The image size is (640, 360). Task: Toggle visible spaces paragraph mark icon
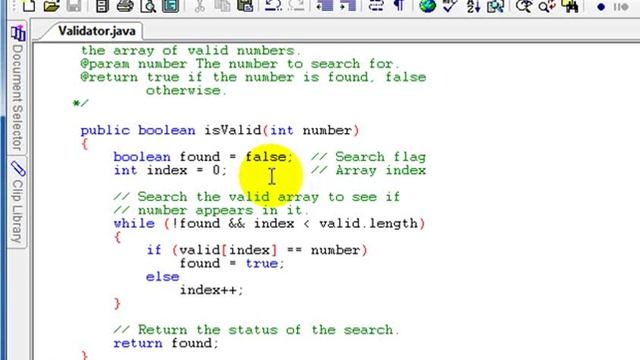pos(399,6)
